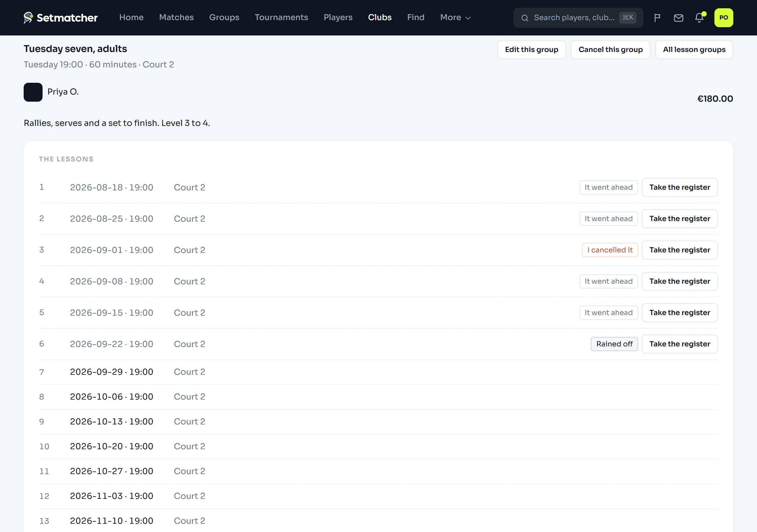Screen dimensions: 757x532
Task: Click 'It went ahead' for 2026-09-08
Action: pos(609,281)
